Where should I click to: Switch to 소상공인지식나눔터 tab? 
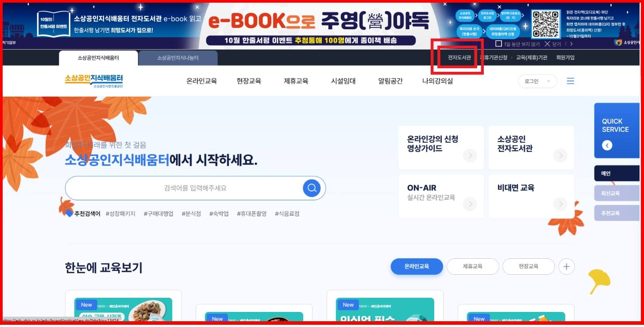(x=178, y=58)
